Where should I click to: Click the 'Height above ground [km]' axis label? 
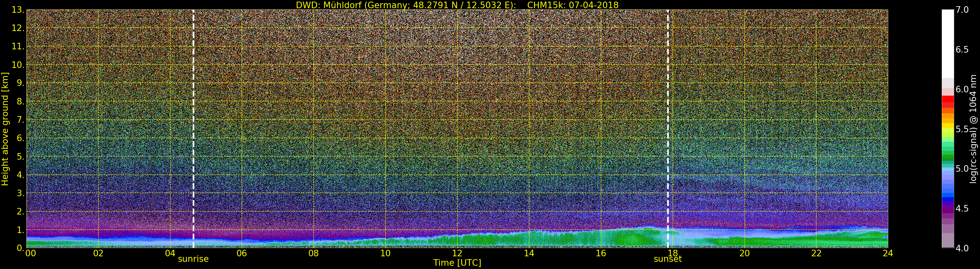[x=5, y=129]
